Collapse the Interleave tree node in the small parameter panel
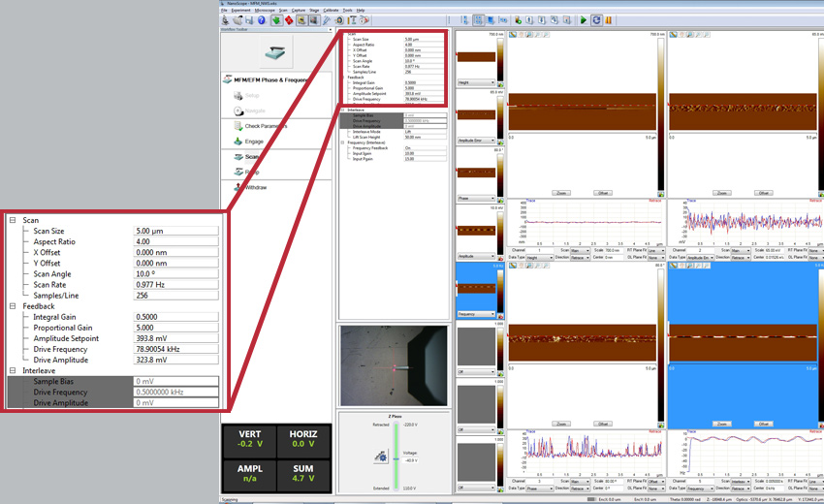 coord(343,110)
